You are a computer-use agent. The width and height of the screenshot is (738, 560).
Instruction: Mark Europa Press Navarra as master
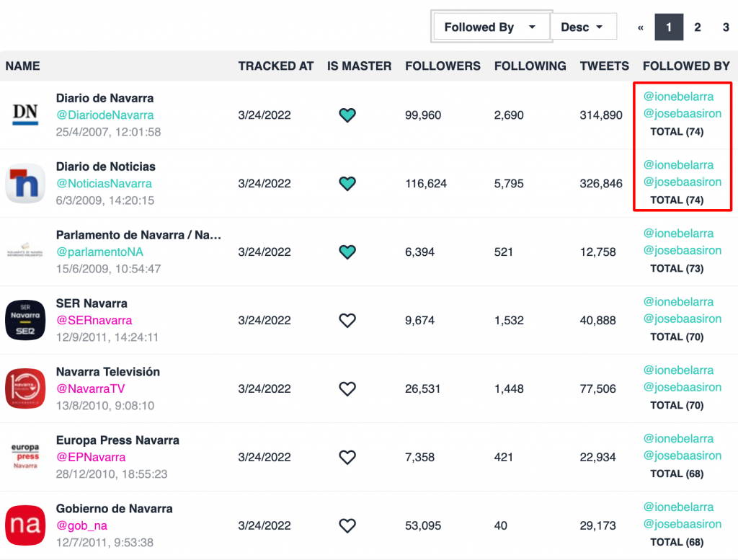[347, 457]
